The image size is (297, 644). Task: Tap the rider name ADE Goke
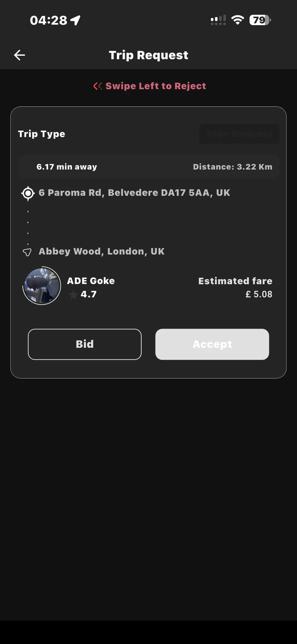[x=91, y=281]
